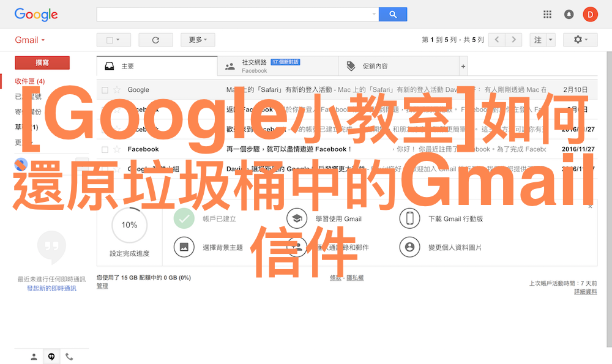612x364 pixels.
Task: Refresh the inbox with the reload icon
Action: [x=155, y=40]
